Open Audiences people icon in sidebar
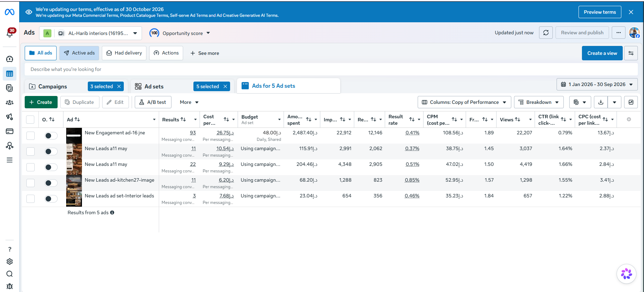The width and height of the screenshot is (644, 292). coord(10,102)
